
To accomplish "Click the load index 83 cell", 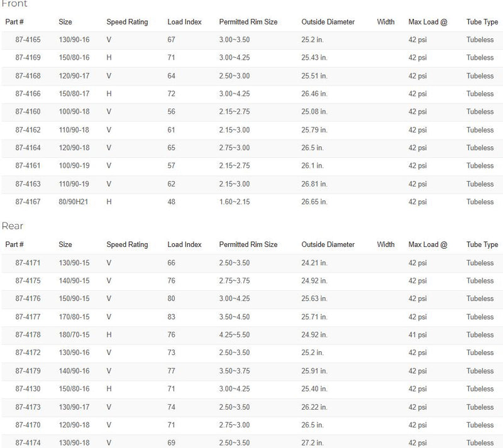I will click(x=172, y=317).
